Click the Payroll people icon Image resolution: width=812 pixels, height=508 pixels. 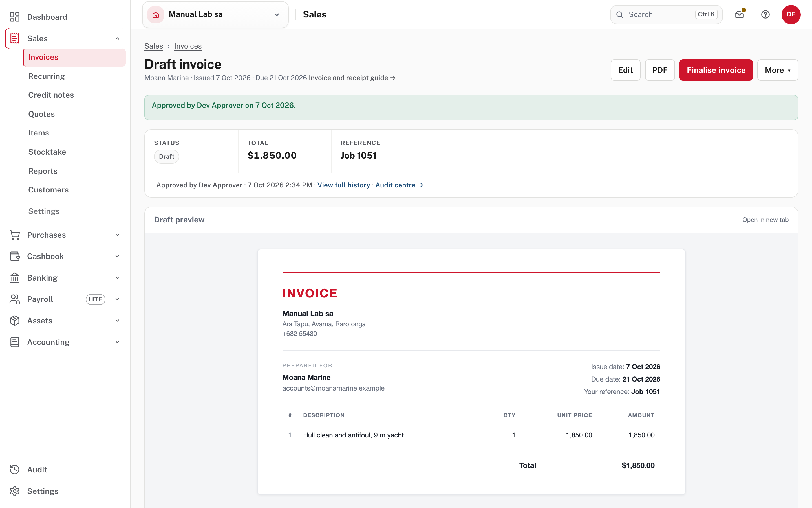click(14, 299)
